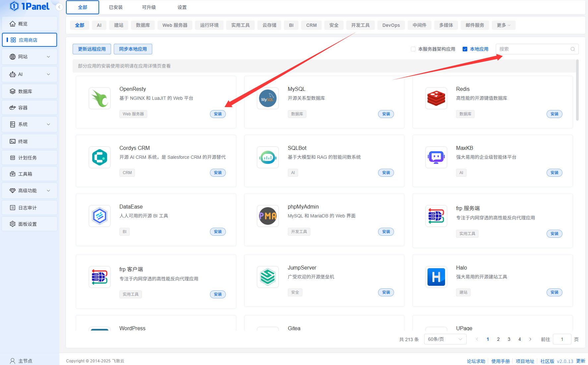Uncheck the 本地应用 checkbox
The image size is (588, 365).
pyautogui.click(x=465, y=49)
